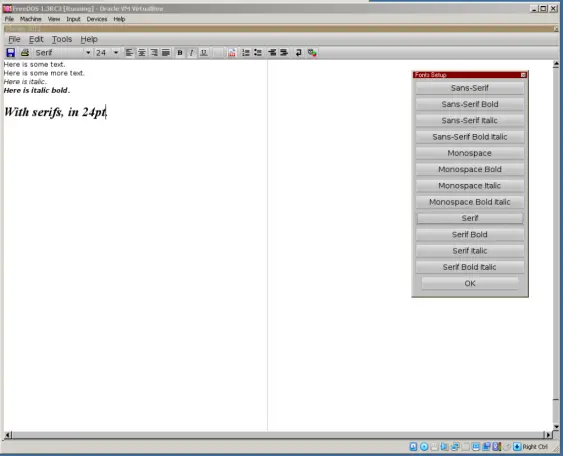
Task: Open VirtualBox File menu
Action: click(x=9, y=19)
